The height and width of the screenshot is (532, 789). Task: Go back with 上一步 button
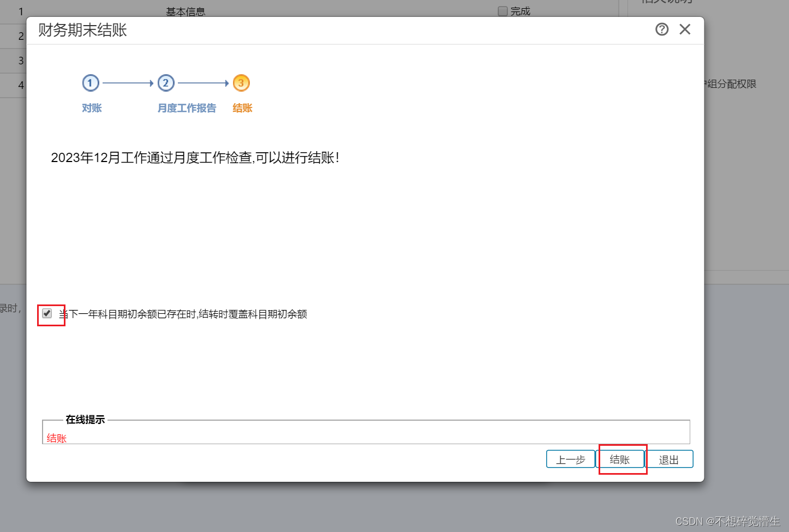tap(571, 459)
